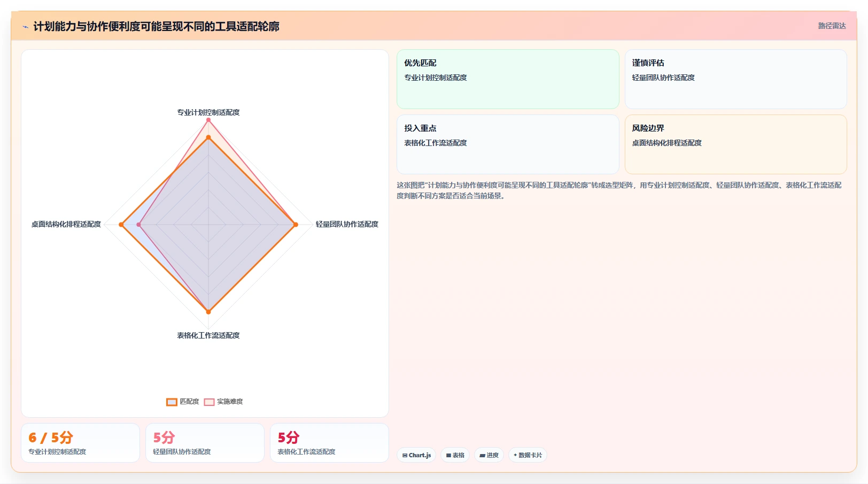
Task: Click the description paragraph starting with 这张图把
Action: (619, 190)
